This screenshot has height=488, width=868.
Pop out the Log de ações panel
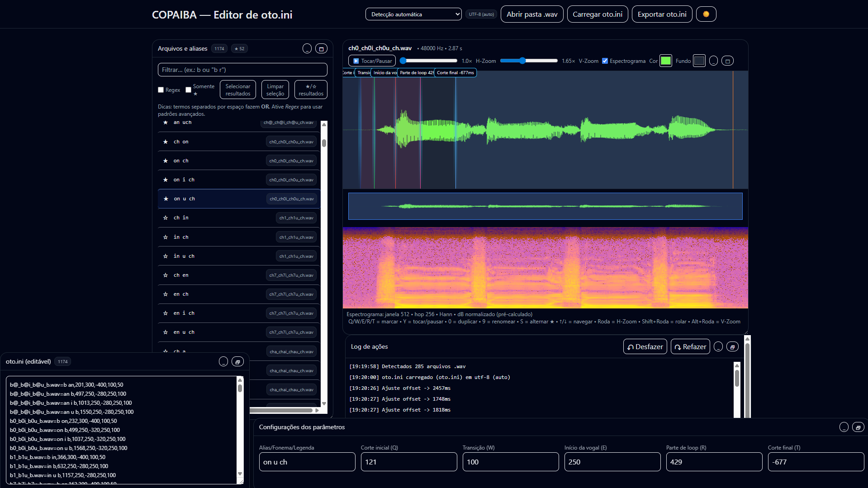coord(732,347)
